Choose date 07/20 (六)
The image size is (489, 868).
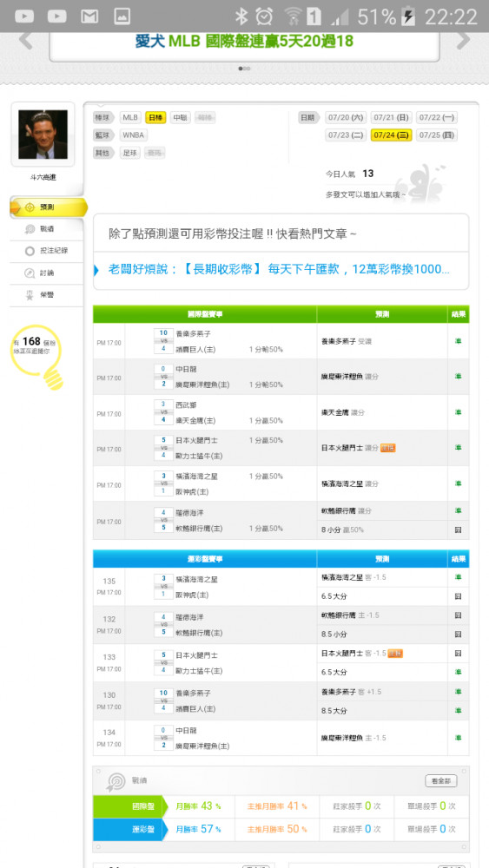click(346, 117)
